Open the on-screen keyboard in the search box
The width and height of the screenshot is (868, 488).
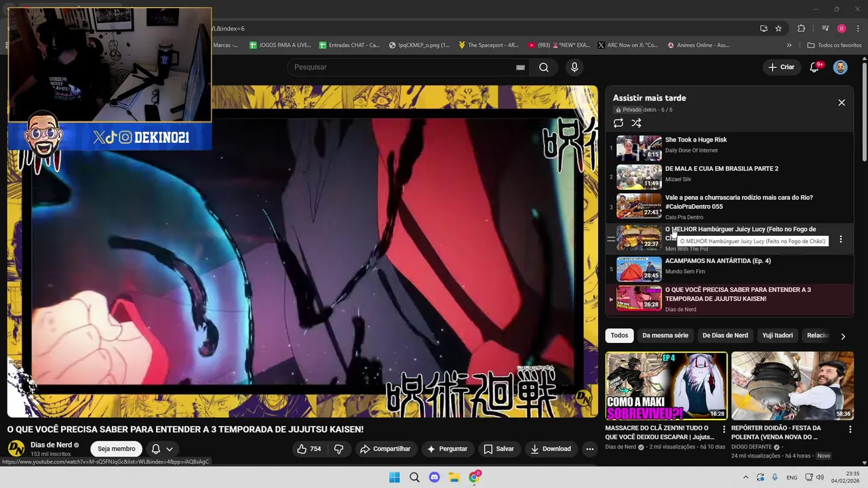(x=520, y=67)
